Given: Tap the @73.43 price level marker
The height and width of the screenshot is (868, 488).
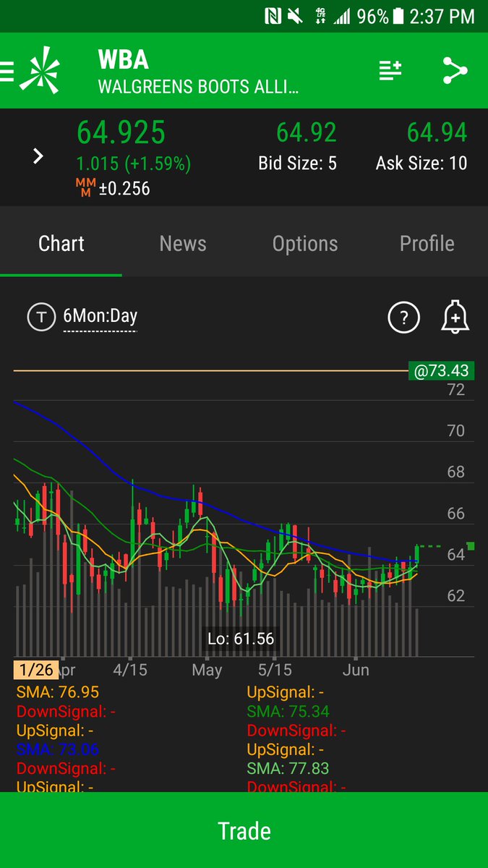Looking at the screenshot, I should (x=442, y=371).
